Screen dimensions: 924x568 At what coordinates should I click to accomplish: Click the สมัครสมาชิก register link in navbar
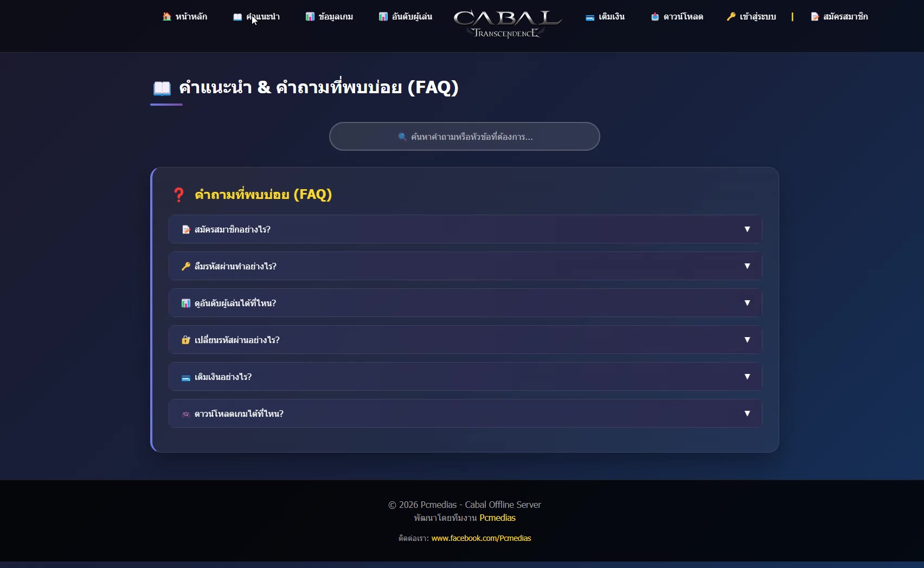click(839, 17)
